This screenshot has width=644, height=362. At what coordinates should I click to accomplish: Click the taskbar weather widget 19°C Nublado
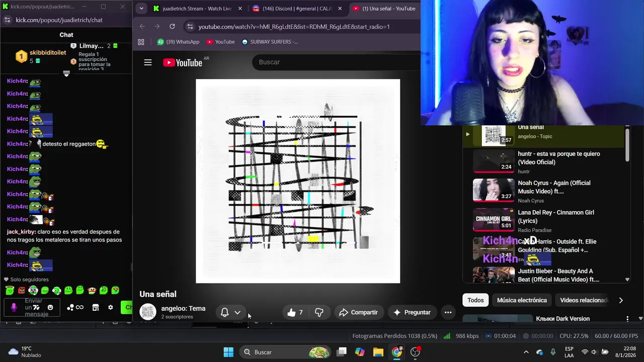click(x=25, y=351)
